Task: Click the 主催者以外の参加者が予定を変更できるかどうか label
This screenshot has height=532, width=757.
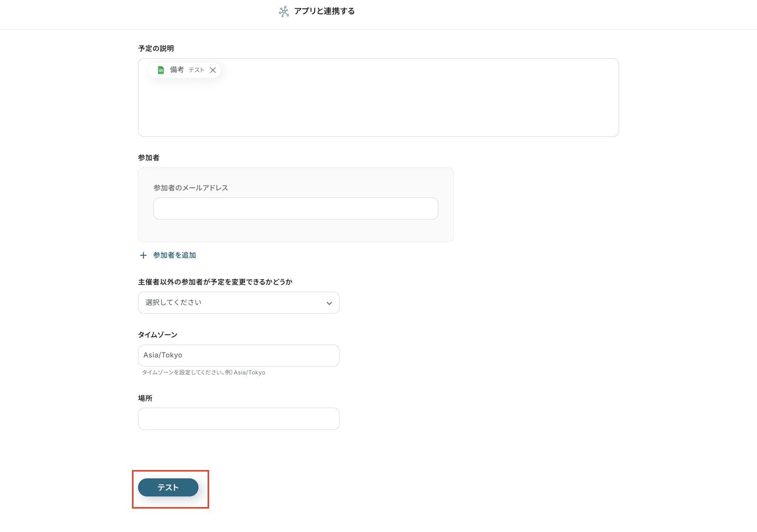Action: (x=215, y=282)
